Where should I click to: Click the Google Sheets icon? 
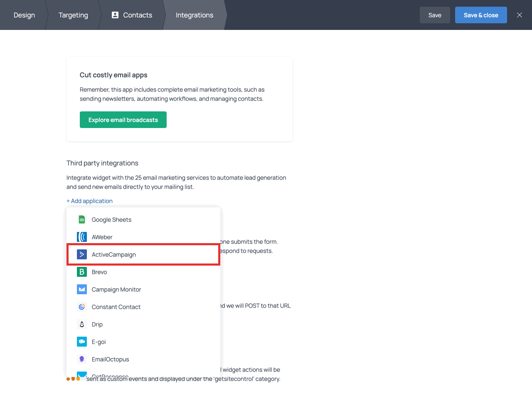point(82,219)
